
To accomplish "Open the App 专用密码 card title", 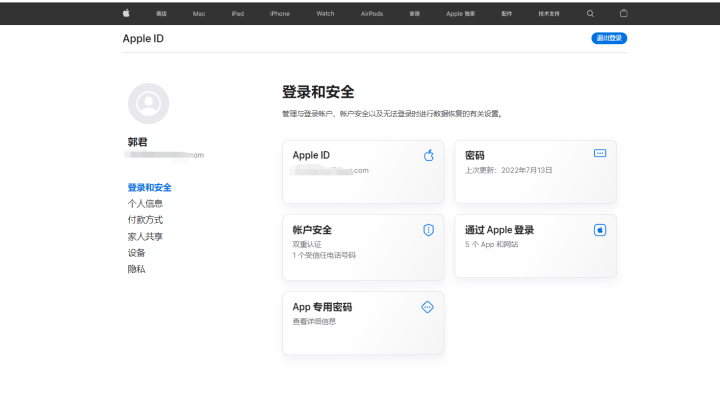I will click(x=322, y=307).
